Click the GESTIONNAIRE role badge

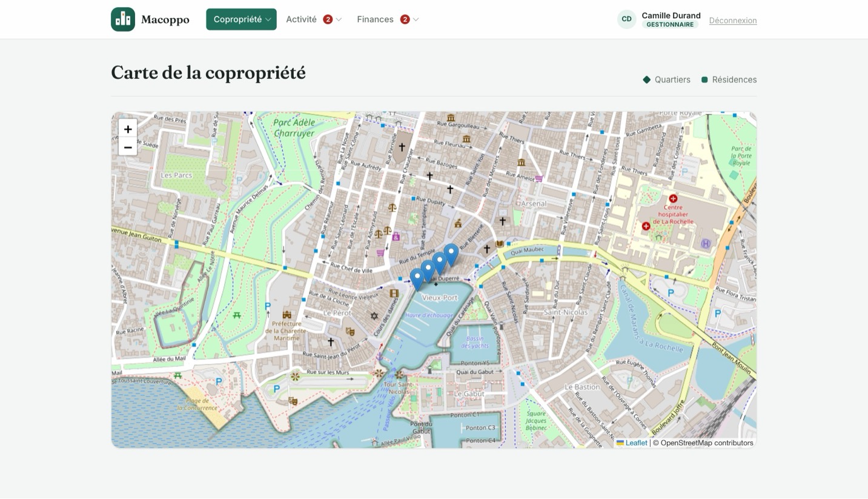click(x=670, y=25)
